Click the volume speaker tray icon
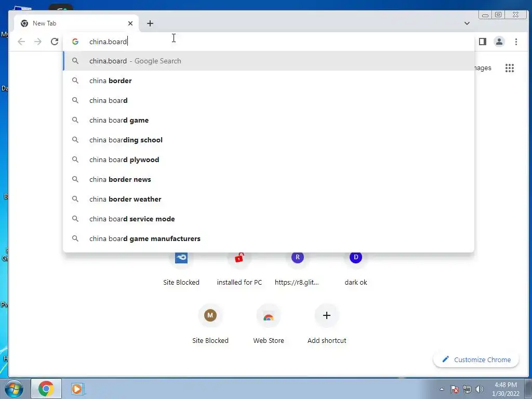Screen dimensions: 532x399 click(480, 389)
